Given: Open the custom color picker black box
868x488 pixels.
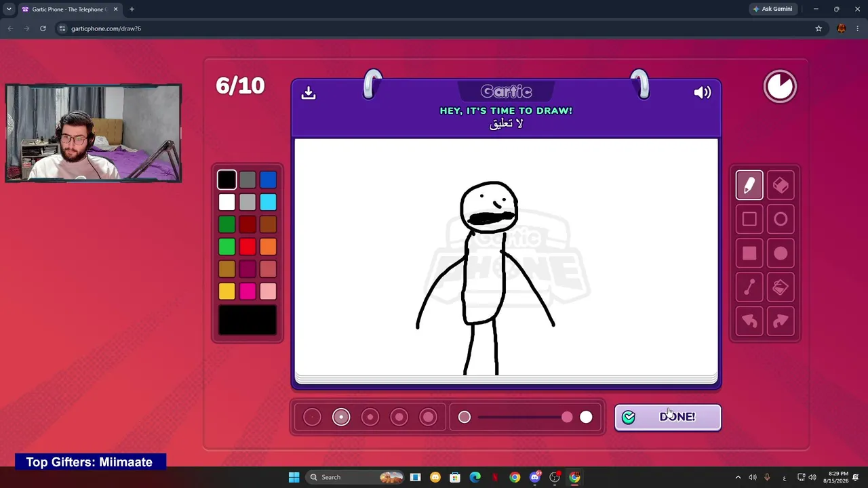Looking at the screenshot, I should click(248, 320).
